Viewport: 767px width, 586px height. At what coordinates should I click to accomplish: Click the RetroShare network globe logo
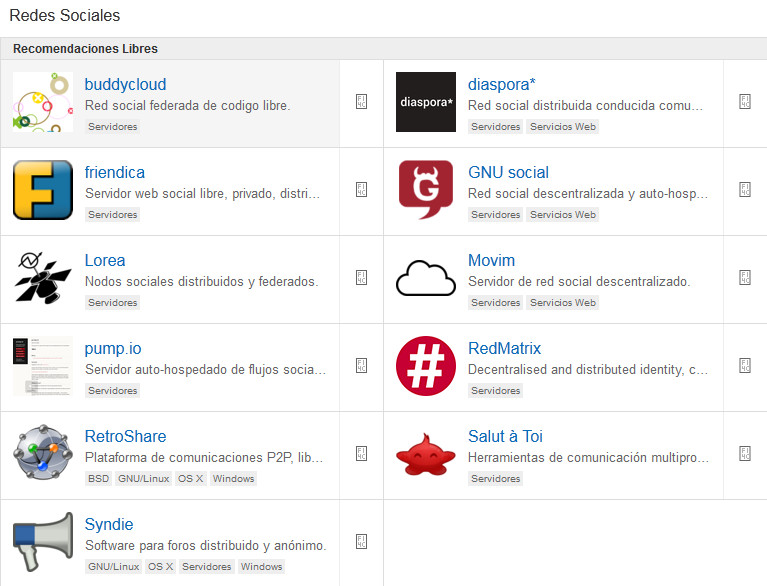(43, 454)
